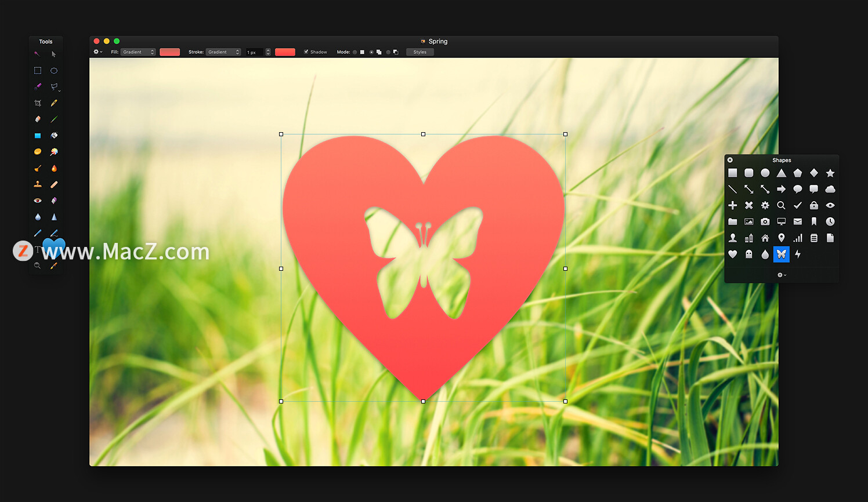Screen dimensions: 868x502
Task: Pick the checkmark shape in Shapes palette
Action: (x=798, y=205)
